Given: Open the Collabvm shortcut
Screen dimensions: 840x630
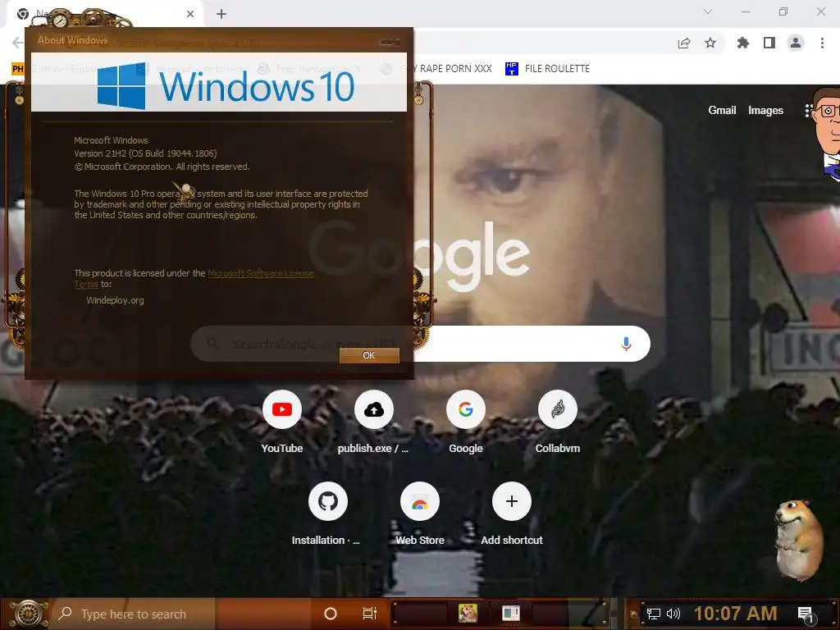Looking at the screenshot, I should coord(558,422).
